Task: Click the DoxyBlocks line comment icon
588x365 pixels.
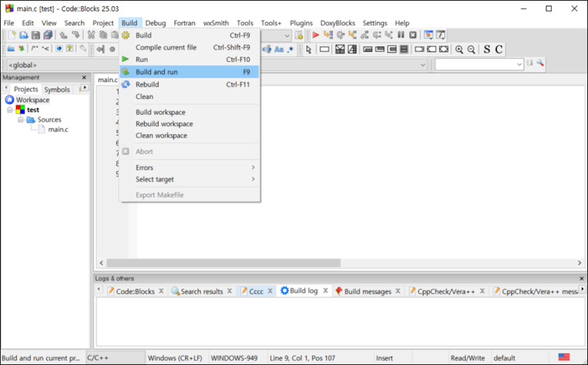Action: click(46, 49)
